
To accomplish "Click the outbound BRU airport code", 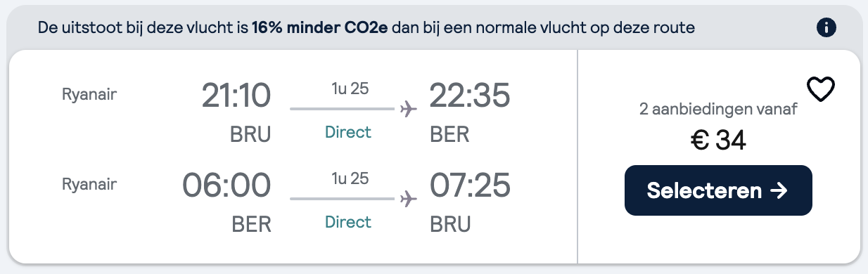I will tap(250, 133).
